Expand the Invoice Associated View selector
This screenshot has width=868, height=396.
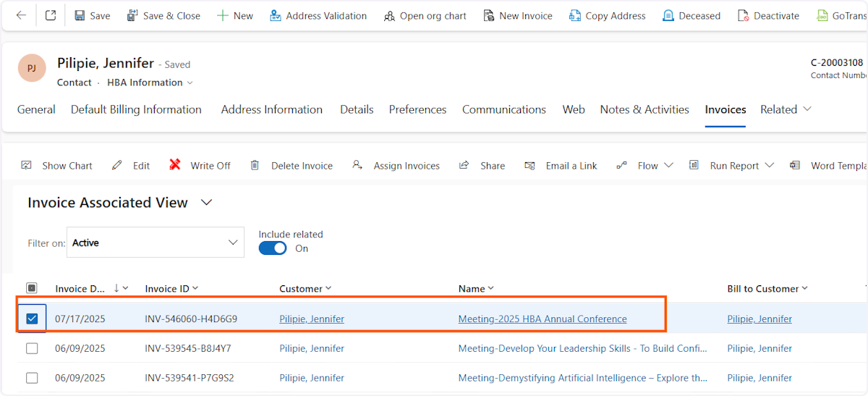point(206,203)
